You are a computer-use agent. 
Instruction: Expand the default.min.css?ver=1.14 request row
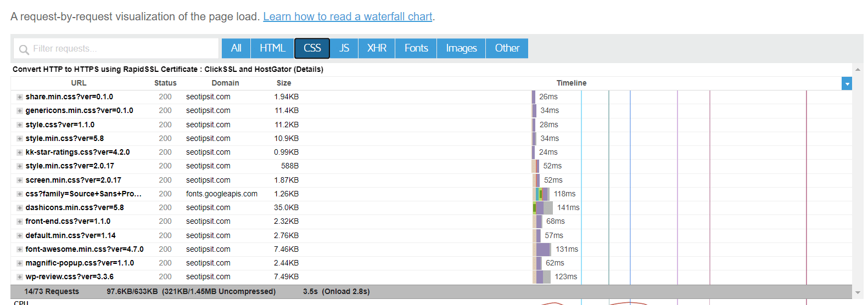click(x=20, y=236)
